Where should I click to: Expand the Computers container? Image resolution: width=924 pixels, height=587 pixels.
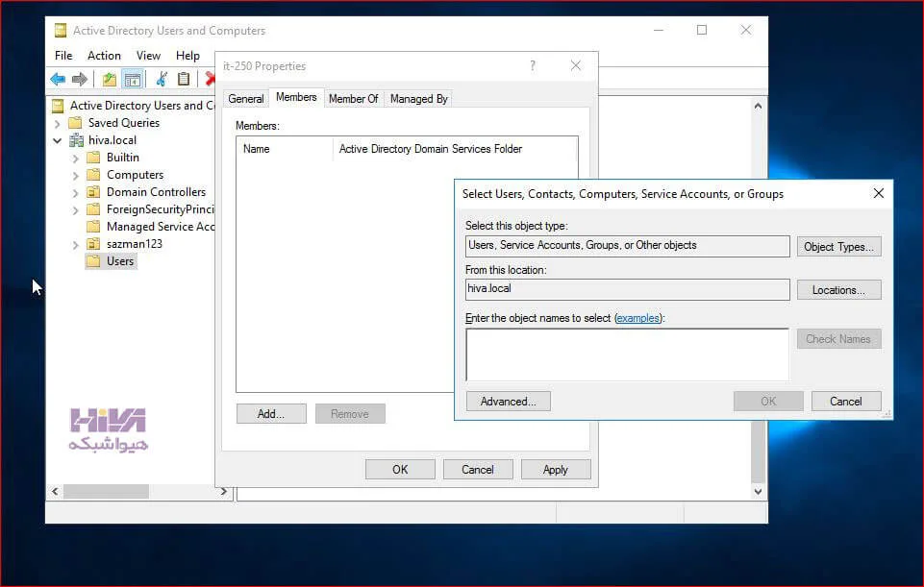75,176
